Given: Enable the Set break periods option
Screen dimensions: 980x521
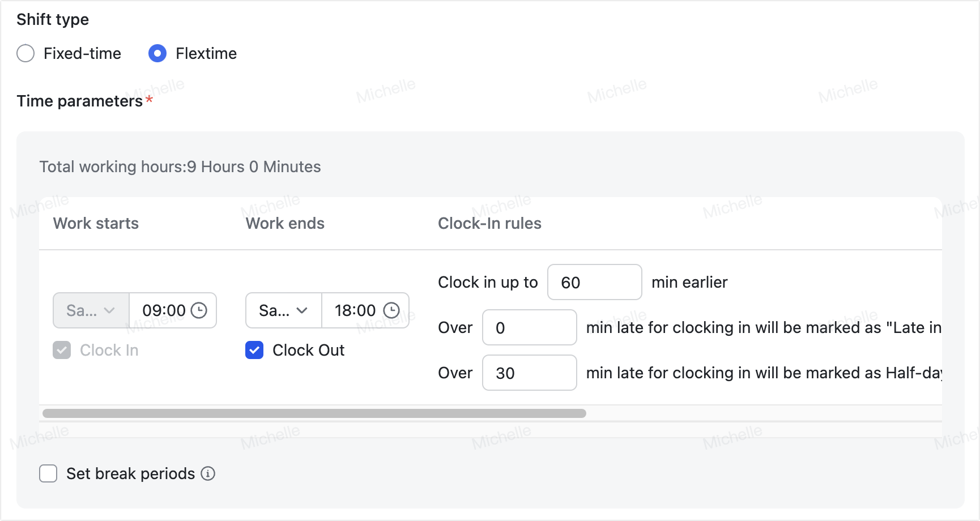Looking at the screenshot, I should tap(48, 473).
